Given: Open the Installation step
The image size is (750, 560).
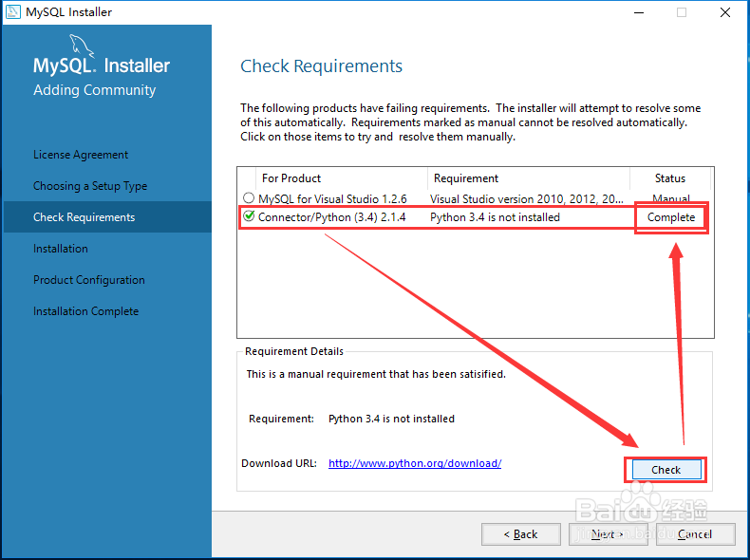Looking at the screenshot, I should click(x=60, y=249).
